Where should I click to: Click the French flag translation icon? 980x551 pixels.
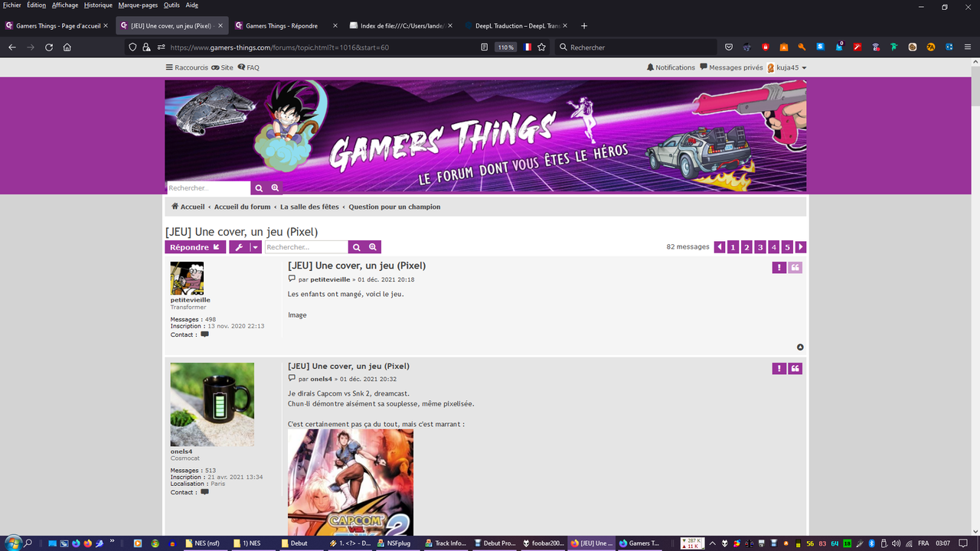(527, 47)
